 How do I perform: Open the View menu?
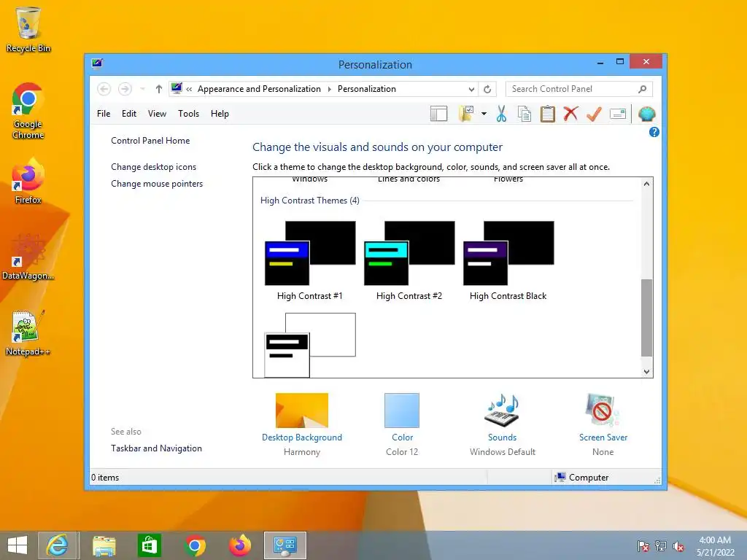(157, 114)
